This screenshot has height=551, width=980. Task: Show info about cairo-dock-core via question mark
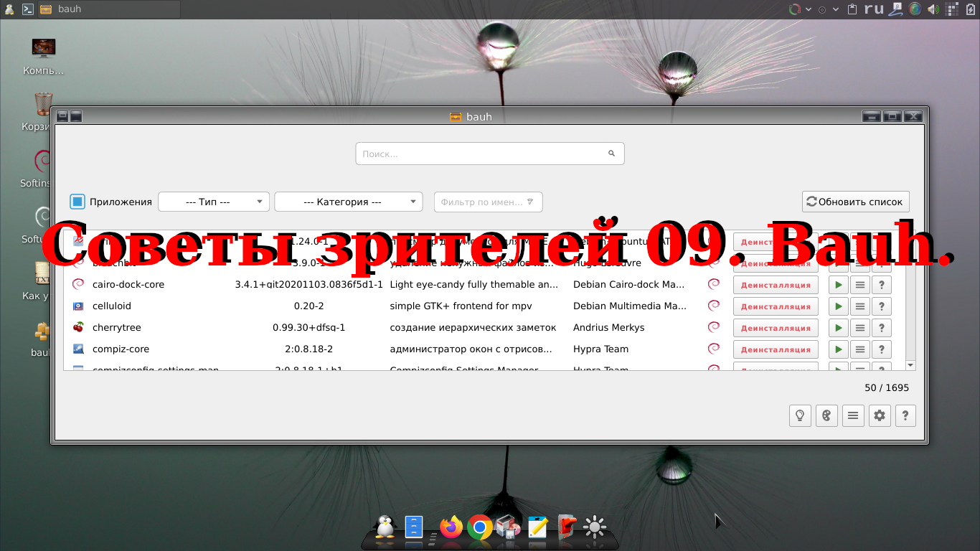(881, 285)
